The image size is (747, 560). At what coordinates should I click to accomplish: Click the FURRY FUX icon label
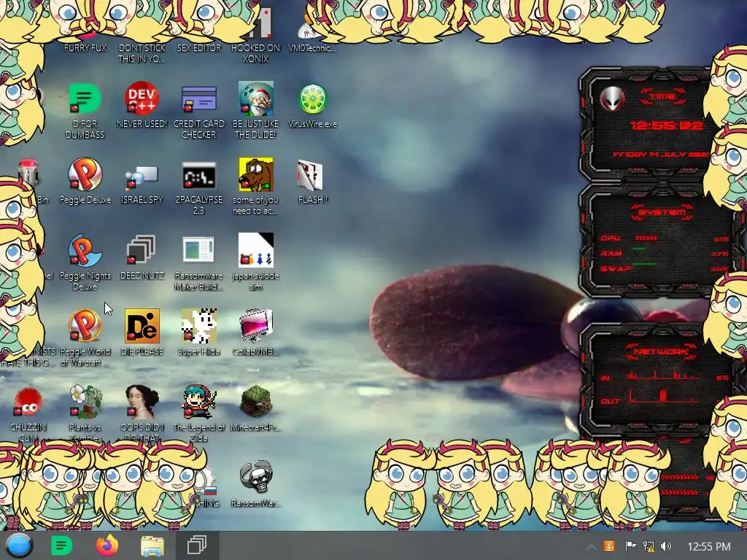coord(85,47)
